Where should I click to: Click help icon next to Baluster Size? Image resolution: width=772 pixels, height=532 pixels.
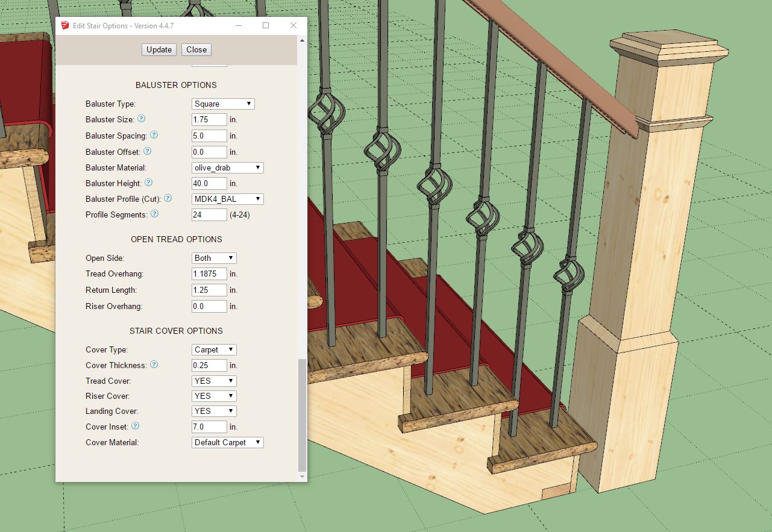[x=141, y=119]
